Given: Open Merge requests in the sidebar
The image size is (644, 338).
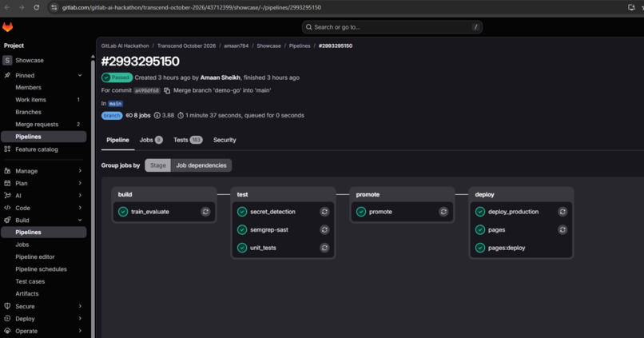Looking at the screenshot, I should coord(43,124).
